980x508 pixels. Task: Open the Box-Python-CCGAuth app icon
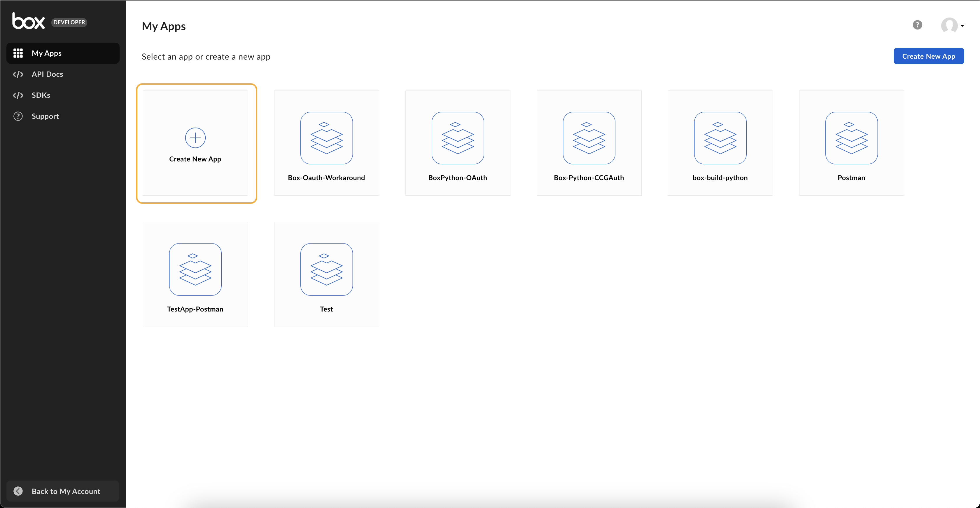(589, 138)
